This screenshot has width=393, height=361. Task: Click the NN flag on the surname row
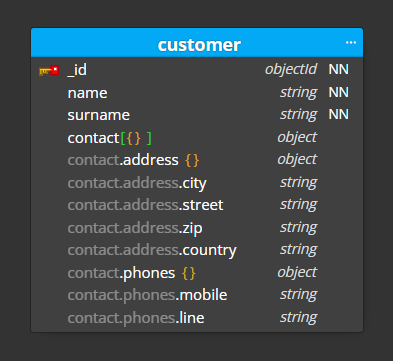[339, 114]
